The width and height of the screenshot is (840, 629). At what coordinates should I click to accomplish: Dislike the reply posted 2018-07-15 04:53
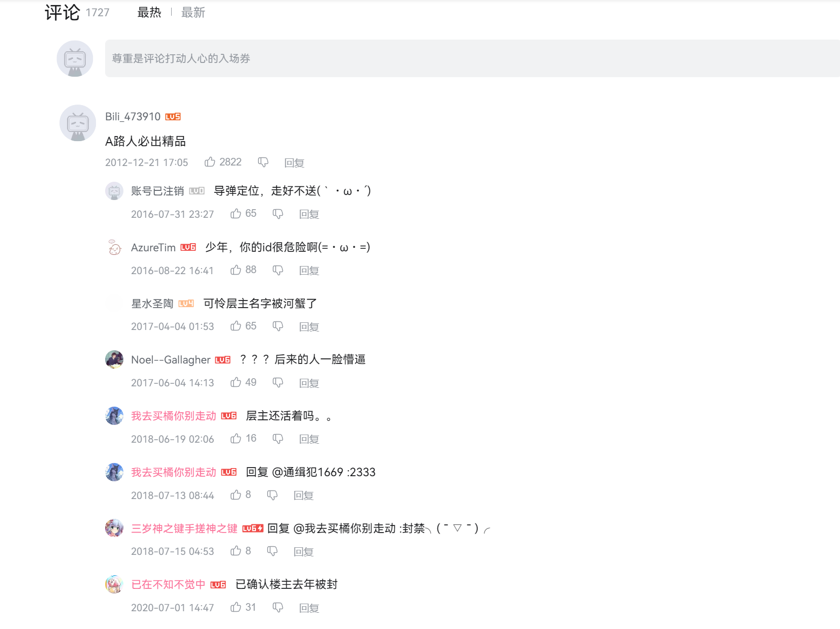pos(272,551)
